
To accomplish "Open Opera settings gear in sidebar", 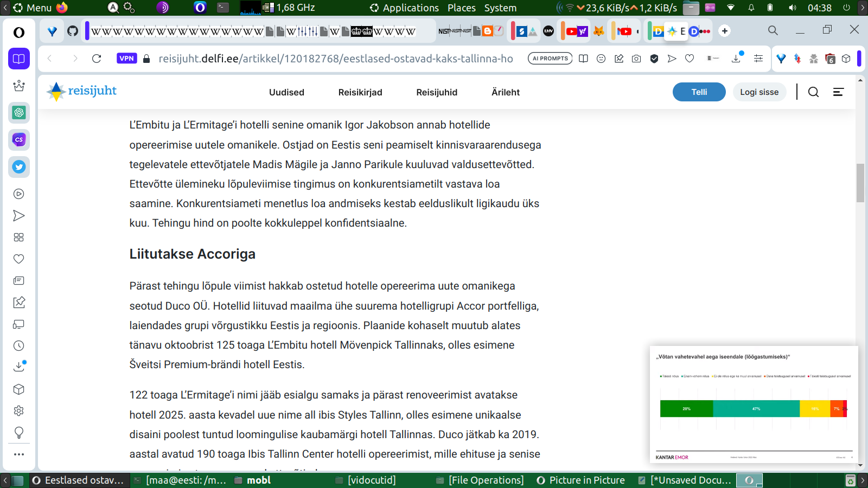I will [x=19, y=411].
